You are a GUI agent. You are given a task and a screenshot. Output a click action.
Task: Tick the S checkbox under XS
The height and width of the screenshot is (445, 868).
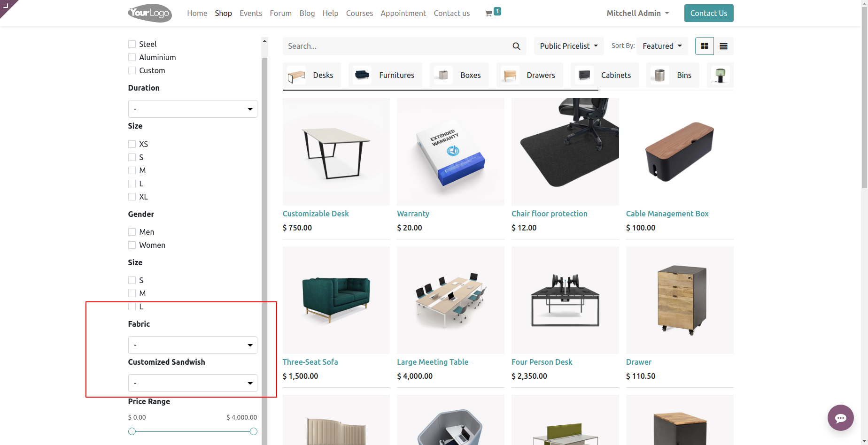[132, 157]
